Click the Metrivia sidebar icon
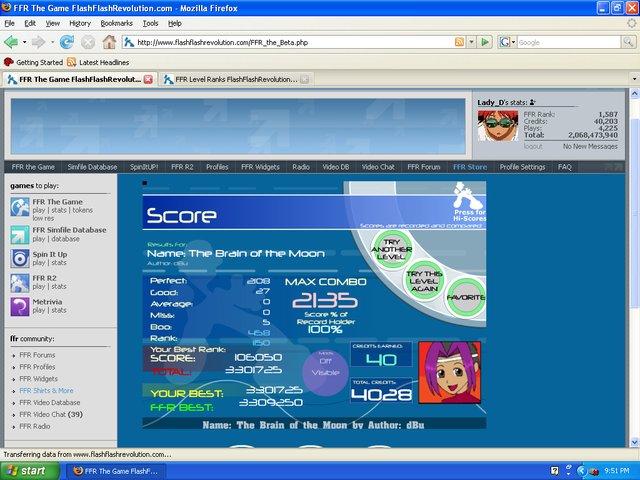This screenshot has height=480, width=640. [20, 307]
